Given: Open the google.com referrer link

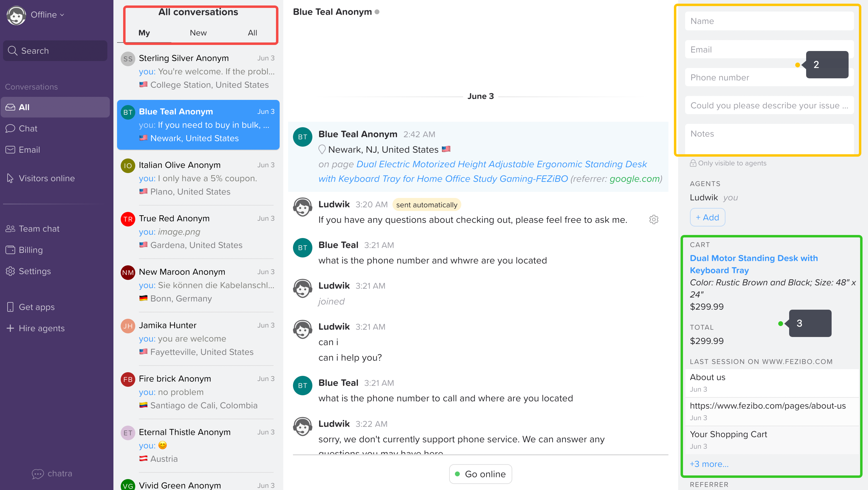Looking at the screenshot, I should [634, 179].
